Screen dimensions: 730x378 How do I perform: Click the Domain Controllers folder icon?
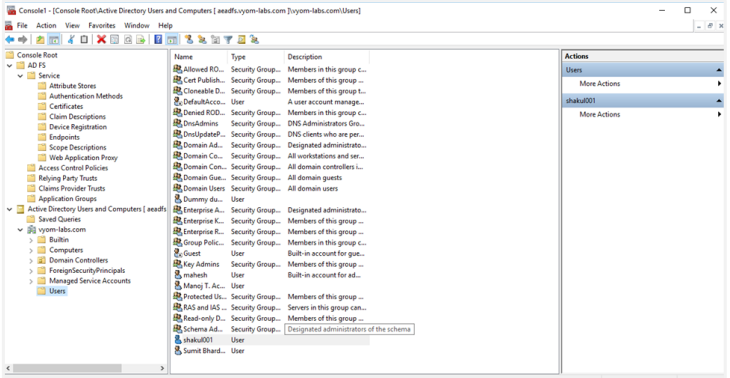pyautogui.click(x=42, y=260)
